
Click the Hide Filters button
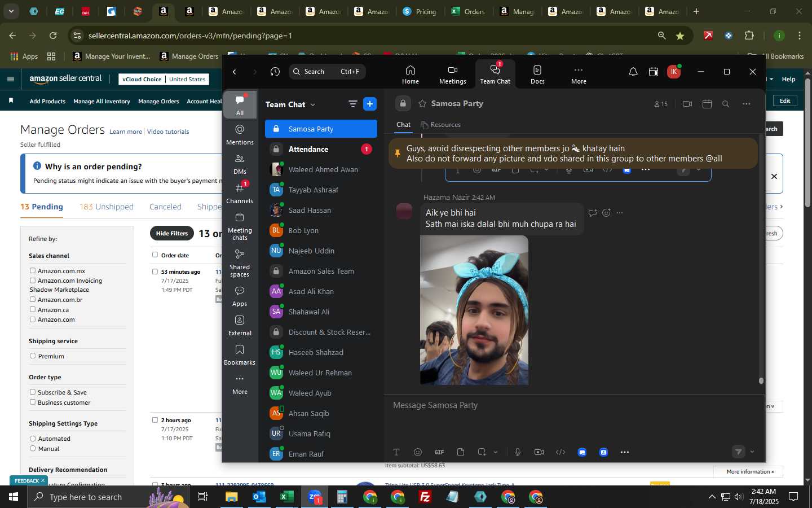172,233
